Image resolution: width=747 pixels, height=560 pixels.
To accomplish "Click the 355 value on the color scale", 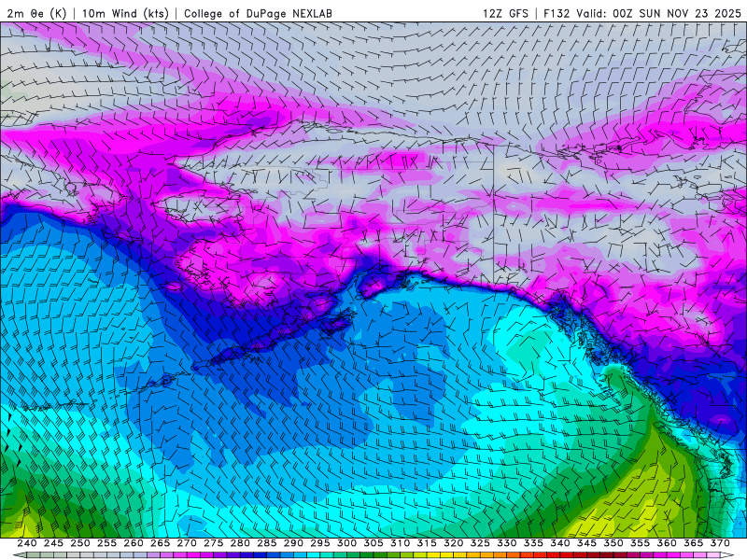I will [x=641, y=543].
